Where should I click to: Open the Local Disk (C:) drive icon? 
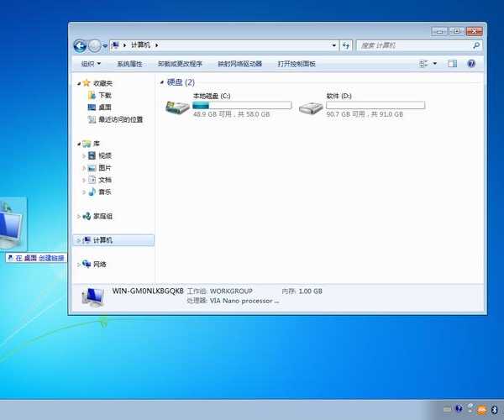click(x=177, y=108)
